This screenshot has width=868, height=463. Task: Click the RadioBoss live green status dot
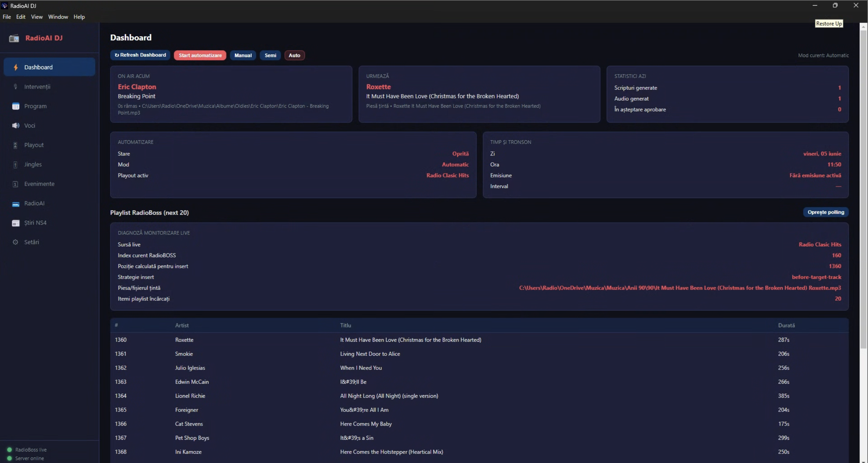pos(10,450)
